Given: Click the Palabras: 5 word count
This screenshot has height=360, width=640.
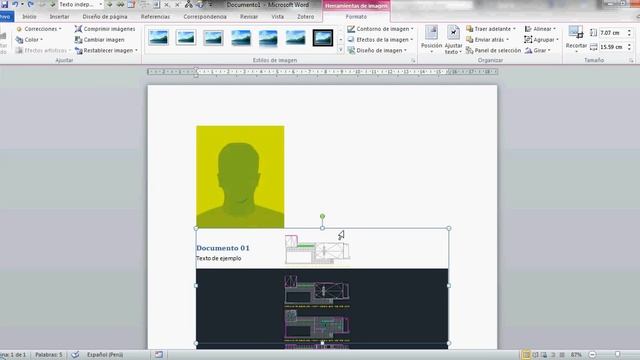Looking at the screenshot, I should click(49, 355).
